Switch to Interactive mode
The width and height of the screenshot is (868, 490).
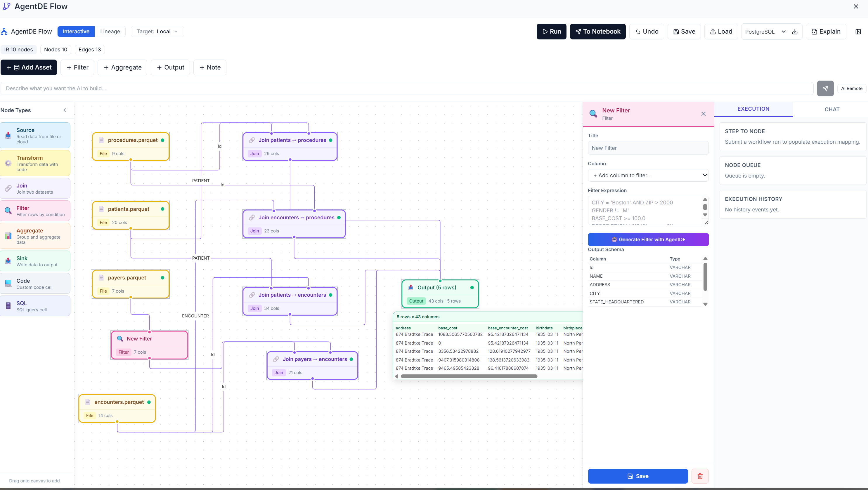pos(76,31)
